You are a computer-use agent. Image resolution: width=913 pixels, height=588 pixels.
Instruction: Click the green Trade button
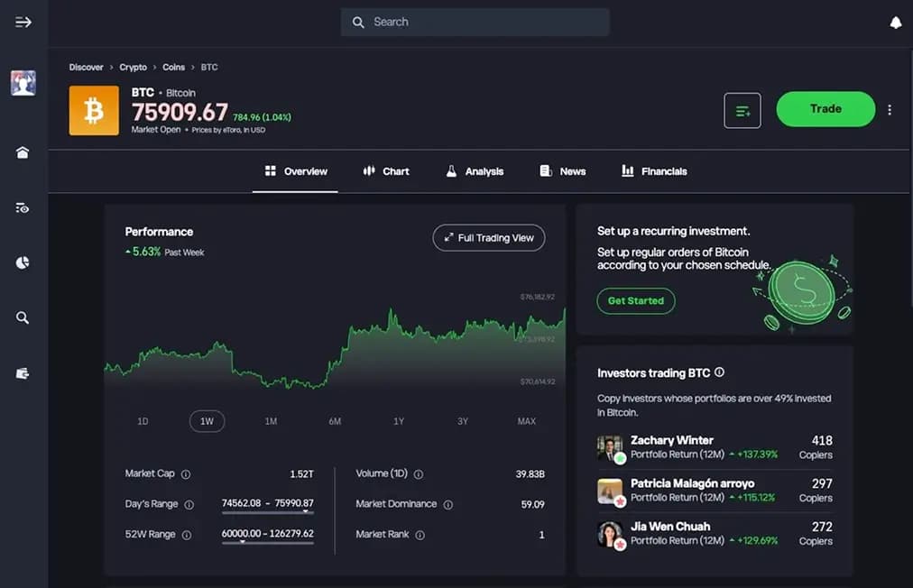tap(825, 108)
